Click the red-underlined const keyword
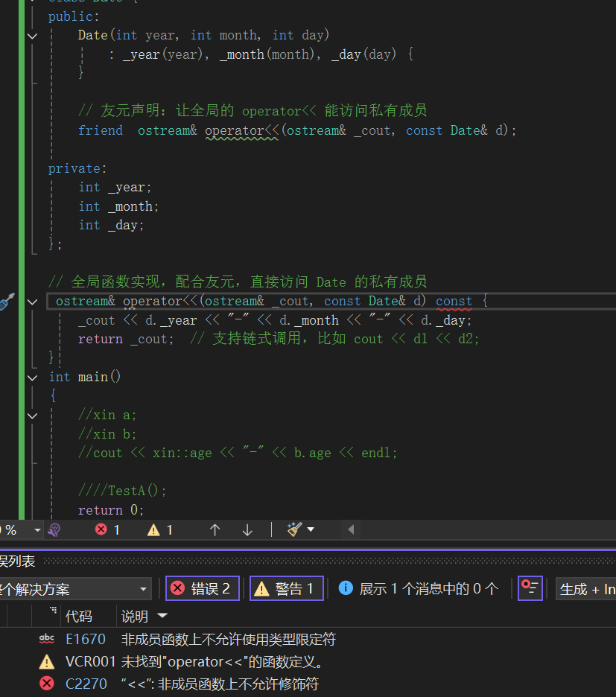The image size is (616, 697). (x=454, y=302)
